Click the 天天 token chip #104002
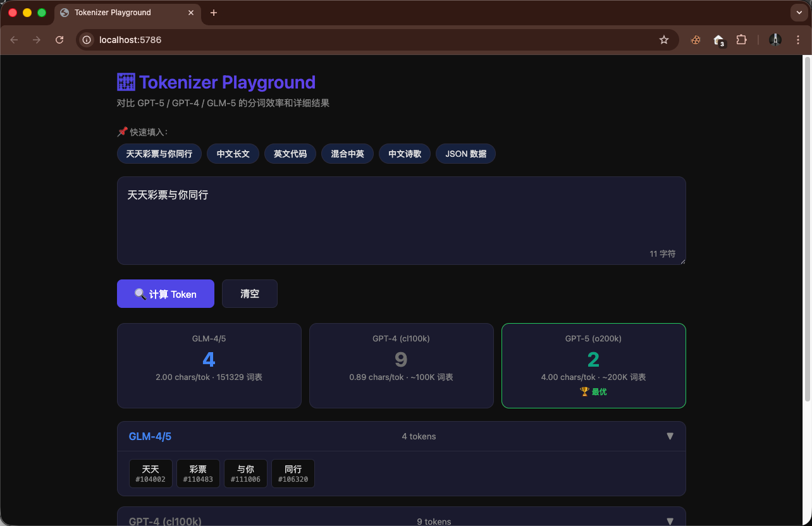 pos(151,474)
